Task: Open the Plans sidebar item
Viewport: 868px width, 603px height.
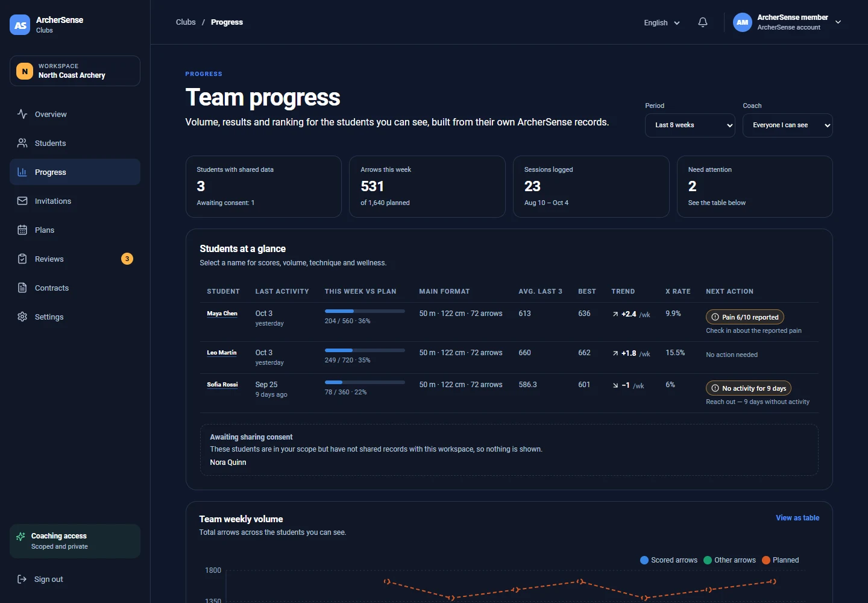Action: coord(75,230)
